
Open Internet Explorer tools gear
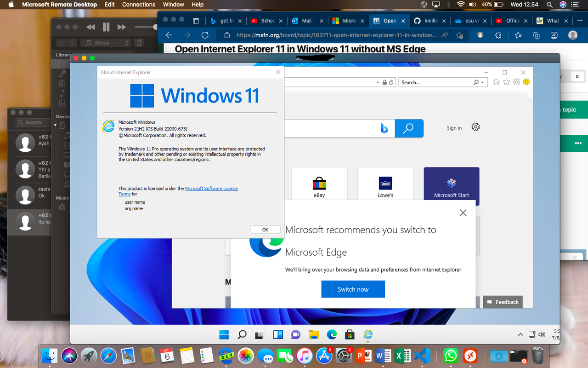tap(517, 82)
